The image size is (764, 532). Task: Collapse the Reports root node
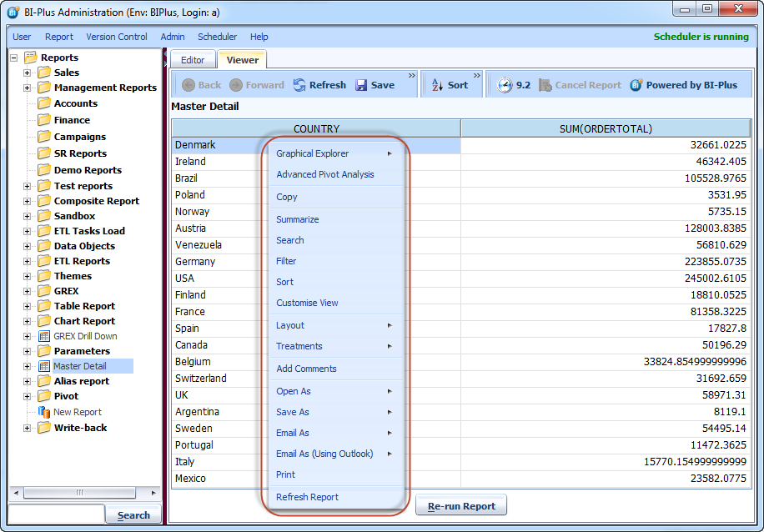(13, 58)
